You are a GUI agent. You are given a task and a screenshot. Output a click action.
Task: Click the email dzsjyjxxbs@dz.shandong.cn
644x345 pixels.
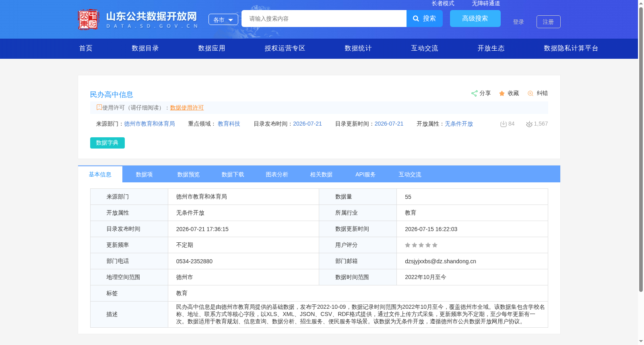pyautogui.click(x=440, y=261)
